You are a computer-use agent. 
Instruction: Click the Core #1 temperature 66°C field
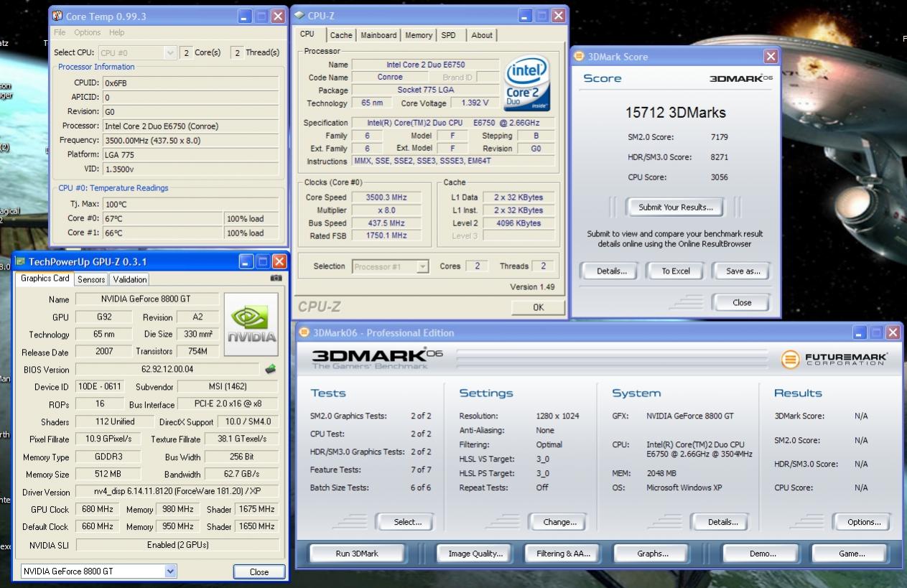162,233
